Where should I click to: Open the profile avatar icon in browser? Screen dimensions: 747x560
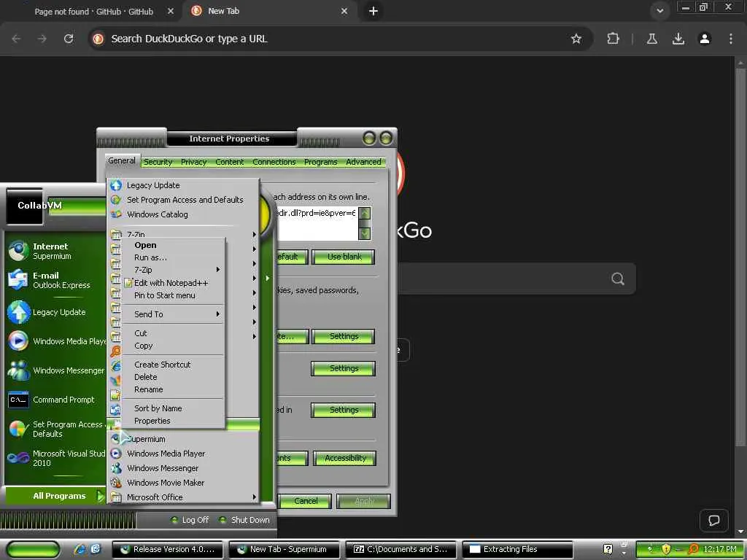[x=705, y=39]
